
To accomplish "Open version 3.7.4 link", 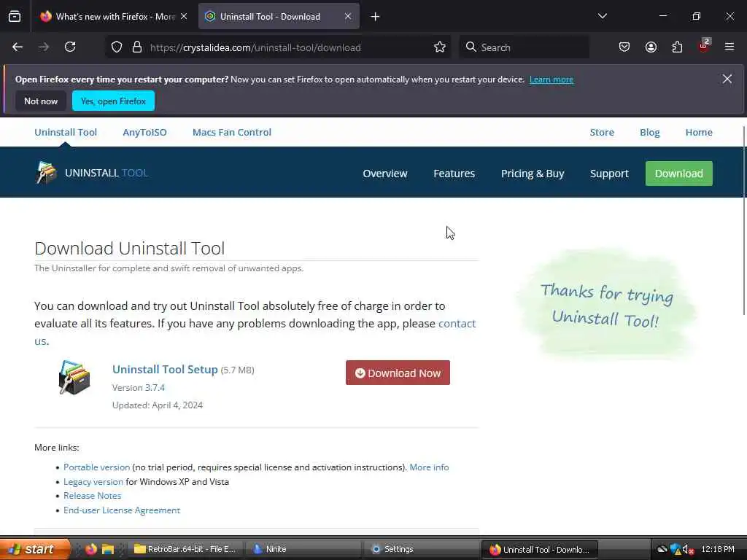I will click(x=155, y=388).
